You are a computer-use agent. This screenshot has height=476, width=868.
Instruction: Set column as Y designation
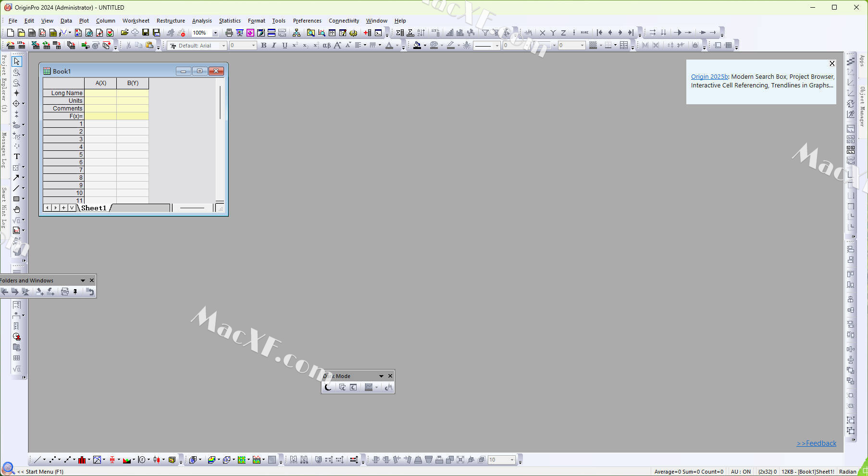[553, 33]
